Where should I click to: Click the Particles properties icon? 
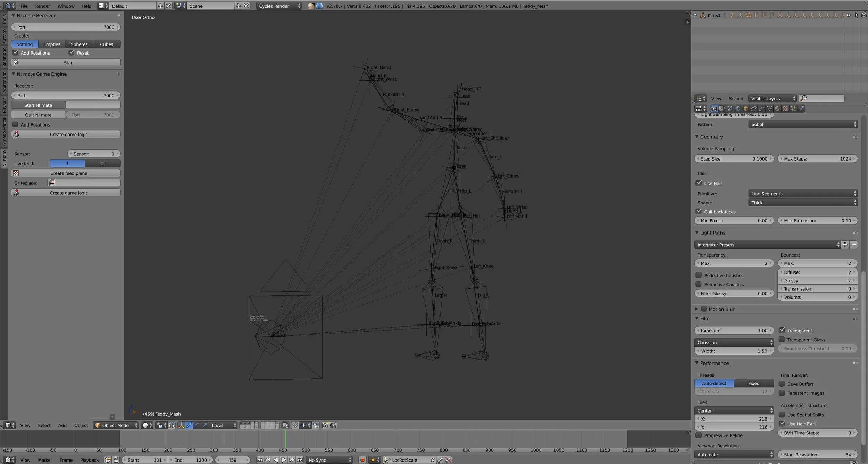click(793, 108)
